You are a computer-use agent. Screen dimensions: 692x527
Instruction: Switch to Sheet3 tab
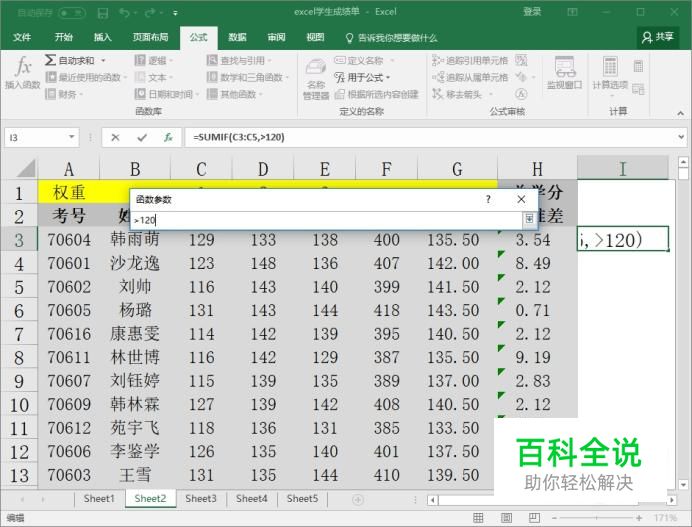click(201, 499)
